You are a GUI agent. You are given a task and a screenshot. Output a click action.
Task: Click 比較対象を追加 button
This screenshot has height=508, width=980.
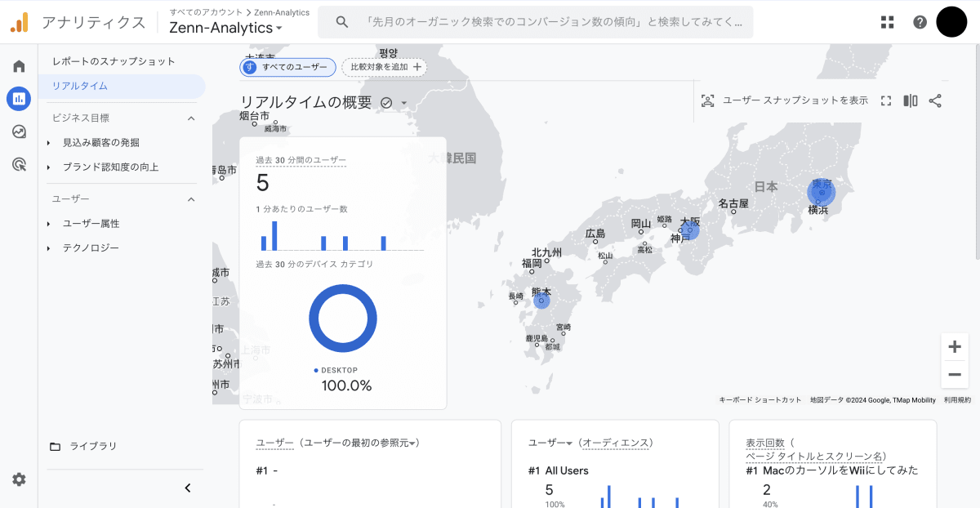pos(384,67)
